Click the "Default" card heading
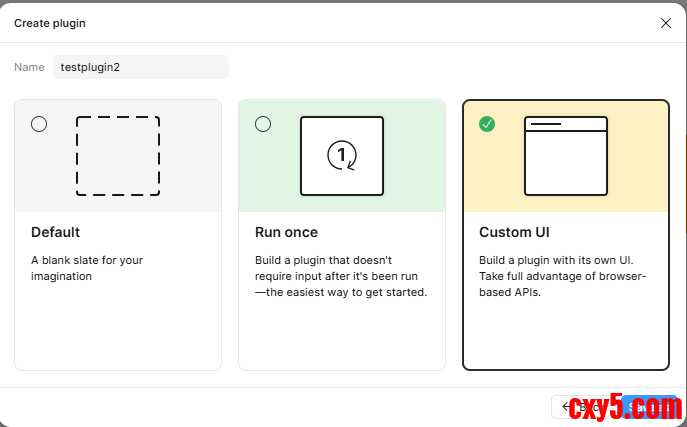 (56, 233)
